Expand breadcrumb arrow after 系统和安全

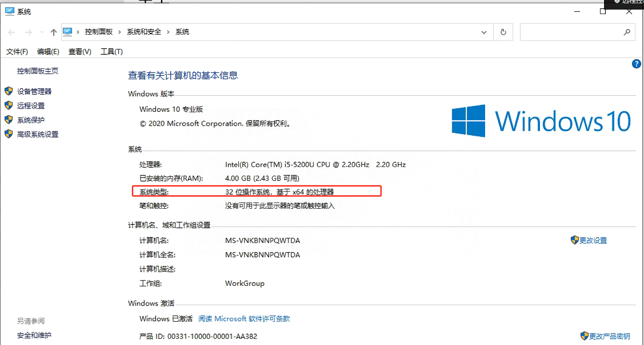(x=169, y=32)
